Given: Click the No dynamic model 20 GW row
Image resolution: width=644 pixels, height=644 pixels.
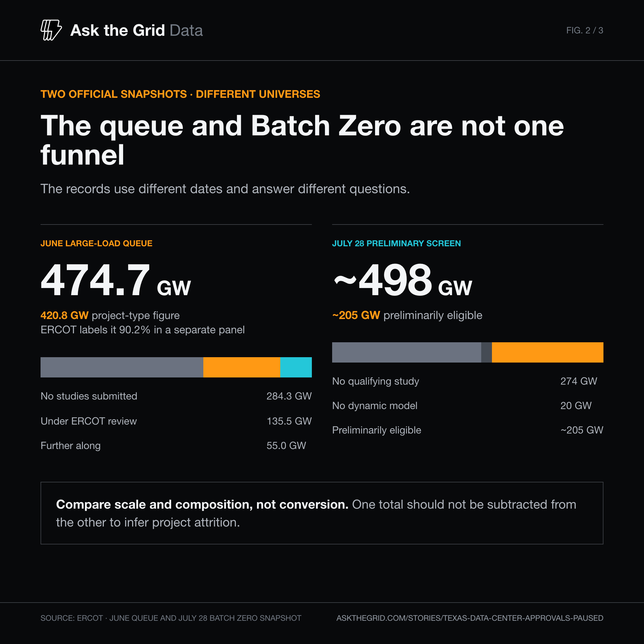Looking at the screenshot, I should pyautogui.click(x=468, y=406).
